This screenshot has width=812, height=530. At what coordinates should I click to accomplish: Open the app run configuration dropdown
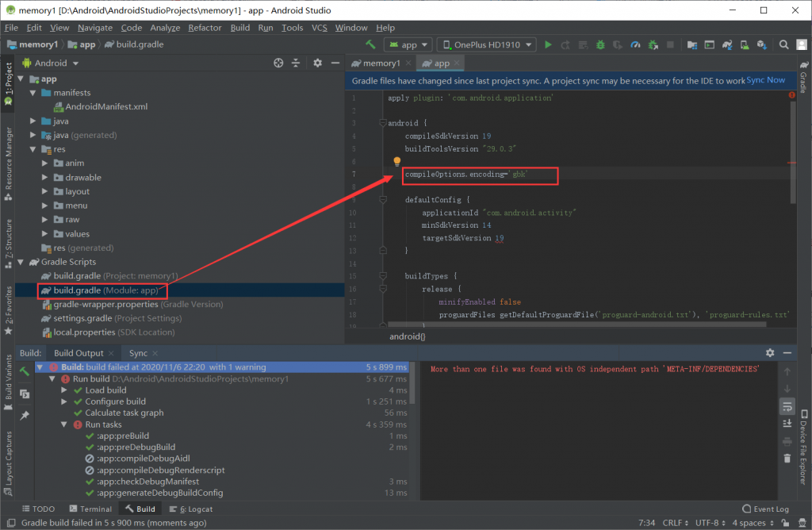pyautogui.click(x=408, y=45)
